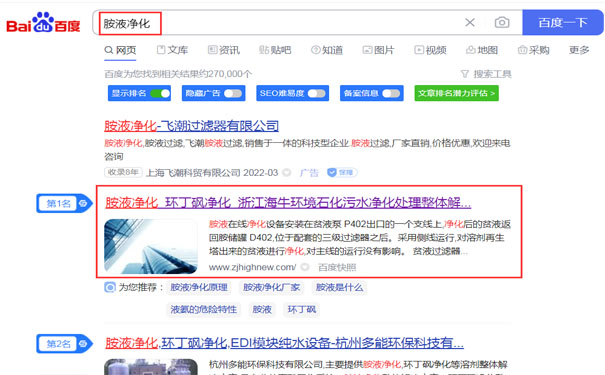Click the 百度一下 search button

pos(563,22)
